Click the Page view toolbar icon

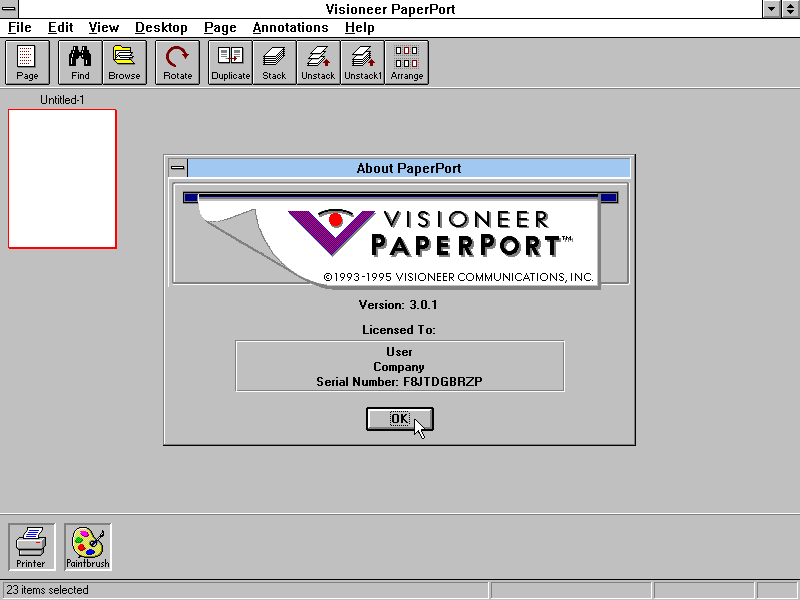pyautogui.click(x=27, y=62)
